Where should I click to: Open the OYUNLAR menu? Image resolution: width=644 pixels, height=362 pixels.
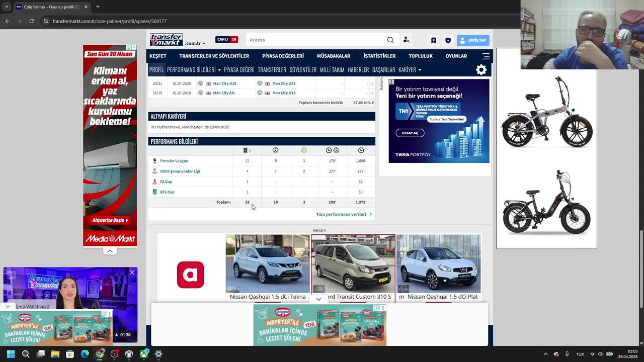tap(456, 56)
